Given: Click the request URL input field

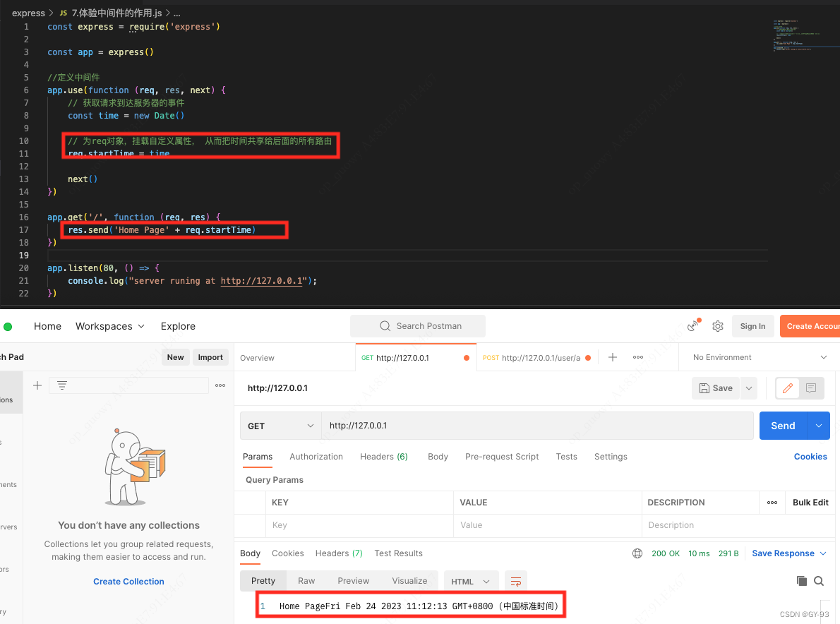Looking at the screenshot, I should 537,426.
